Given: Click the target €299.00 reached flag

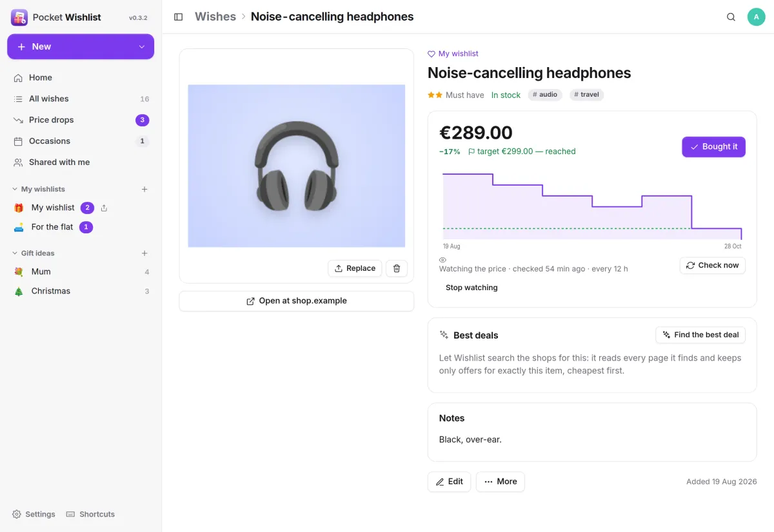Looking at the screenshot, I should coord(522,152).
